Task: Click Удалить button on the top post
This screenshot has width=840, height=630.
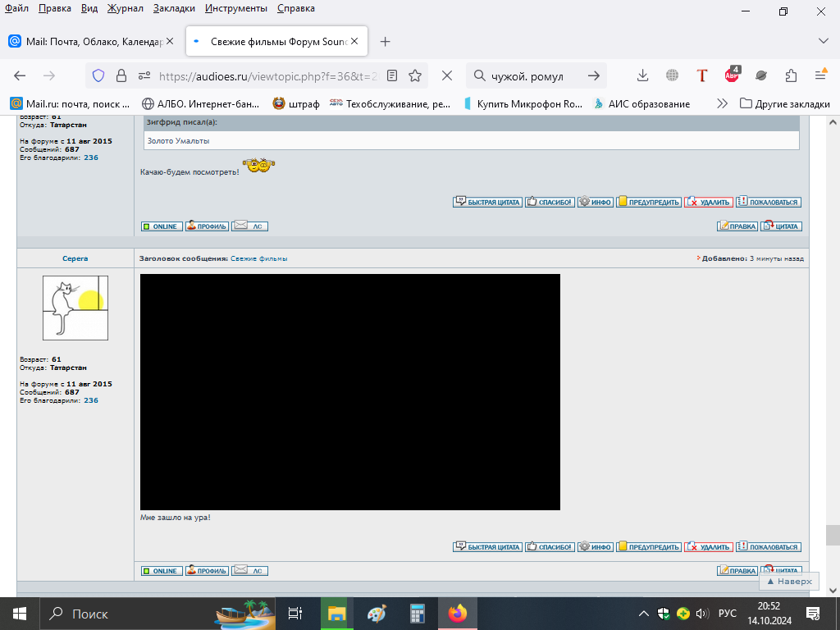Action: click(709, 202)
